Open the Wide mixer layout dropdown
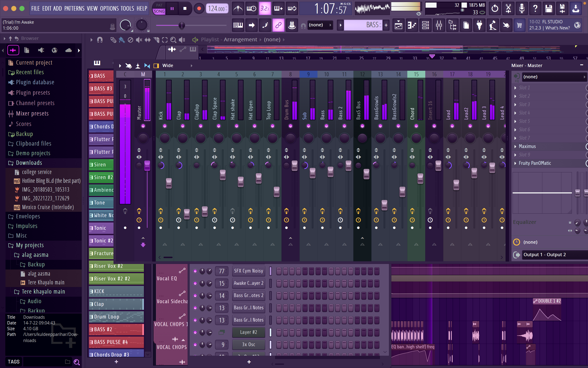Image resolution: width=588 pixels, height=368 pixels. pos(177,65)
